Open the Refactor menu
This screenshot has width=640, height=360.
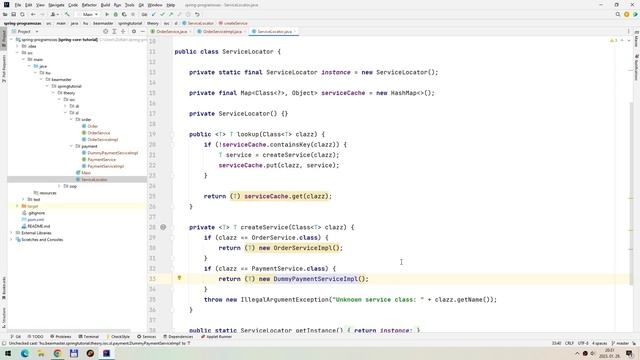(x=89, y=5)
